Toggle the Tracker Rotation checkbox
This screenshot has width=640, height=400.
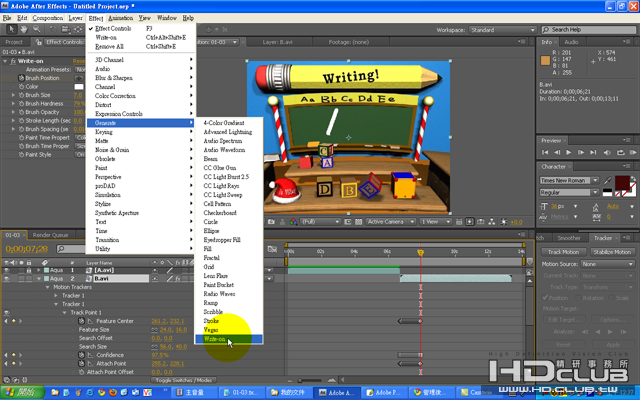(579, 298)
